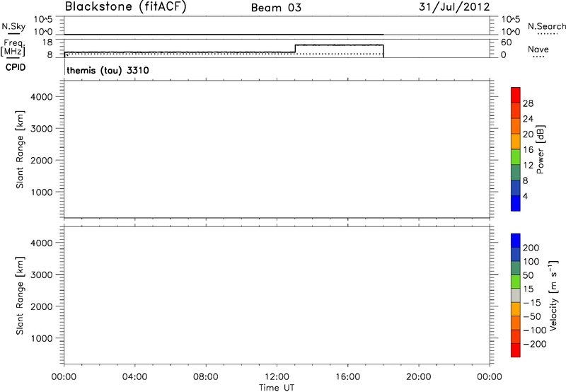Select the N.Sky legend label
The height and width of the screenshot is (392, 566).
(x=13, y=26)
